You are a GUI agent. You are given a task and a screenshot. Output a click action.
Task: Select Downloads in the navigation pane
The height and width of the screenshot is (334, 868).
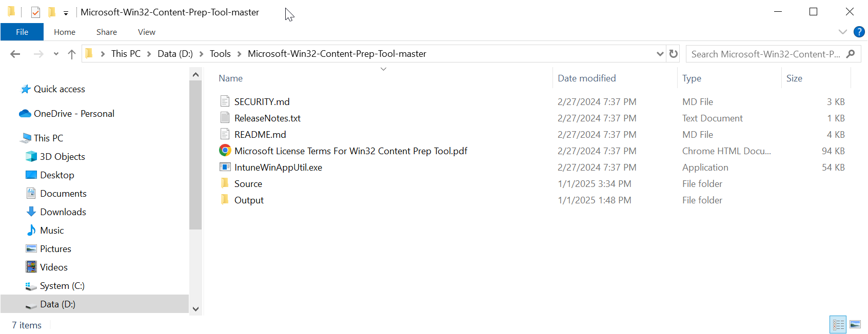coord(63,212)
